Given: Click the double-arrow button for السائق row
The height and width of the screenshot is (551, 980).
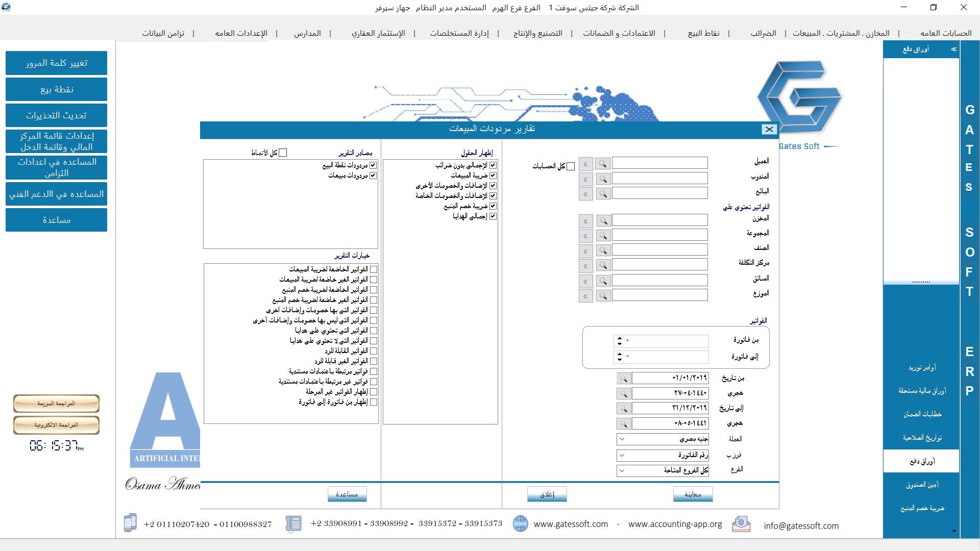Looking at the screenshot, I should point(585,281).
